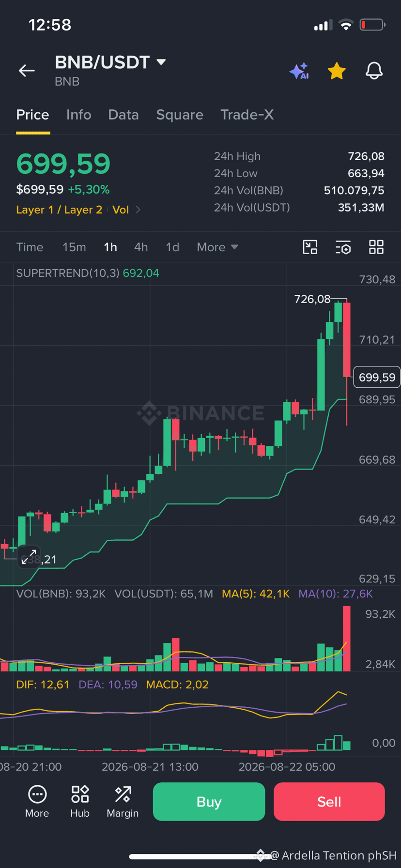The image size is (401, 868).
Task: Open price alerts bell icon
Action: click(x=374, y=71)
